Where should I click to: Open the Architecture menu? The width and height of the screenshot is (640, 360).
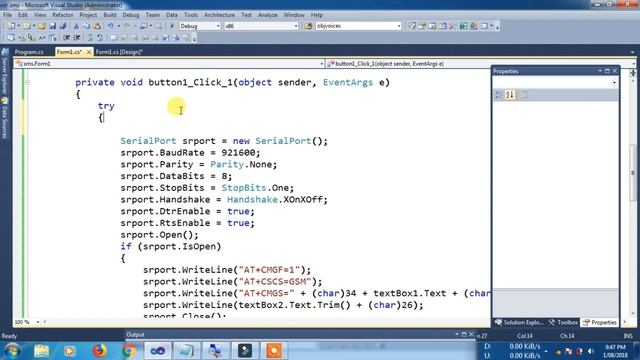[x=219, y=15]
